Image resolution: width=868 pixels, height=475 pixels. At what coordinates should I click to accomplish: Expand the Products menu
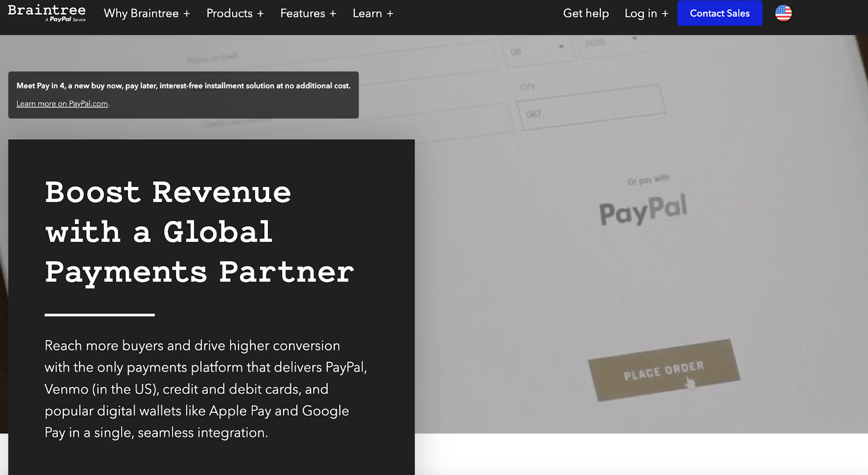235,14
